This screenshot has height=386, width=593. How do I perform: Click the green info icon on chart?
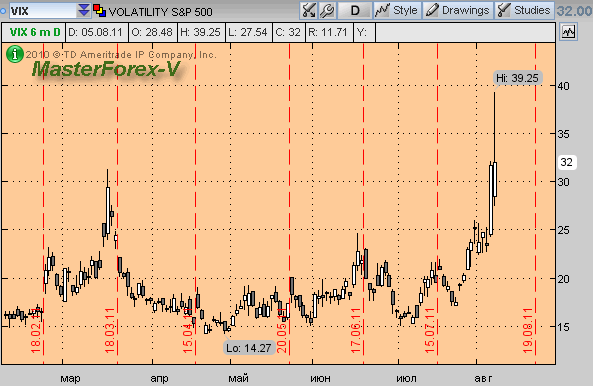[15, 54]
